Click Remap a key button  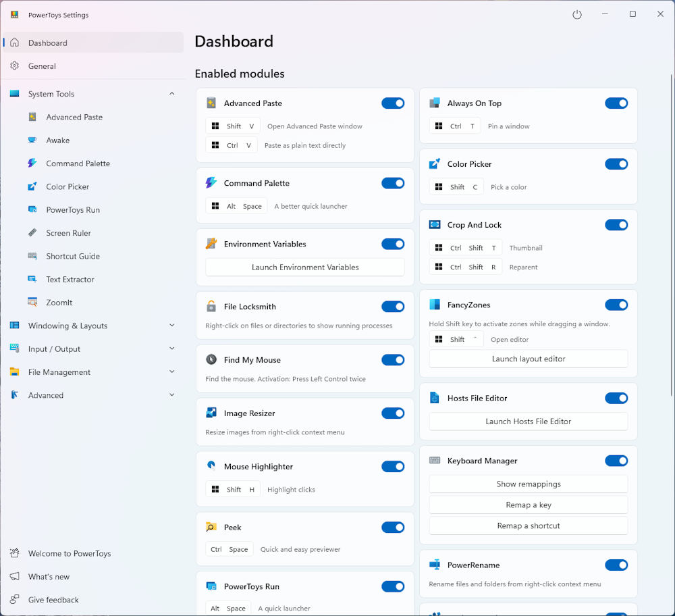(x=529, y=505)
